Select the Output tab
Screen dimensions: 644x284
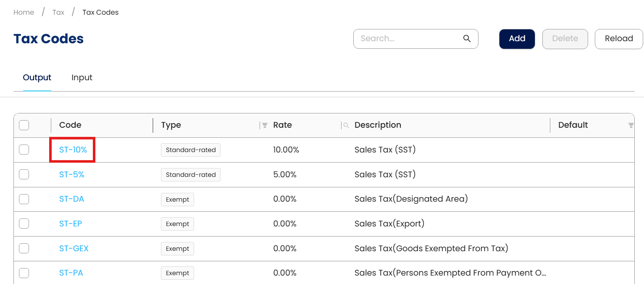(37, 78)
